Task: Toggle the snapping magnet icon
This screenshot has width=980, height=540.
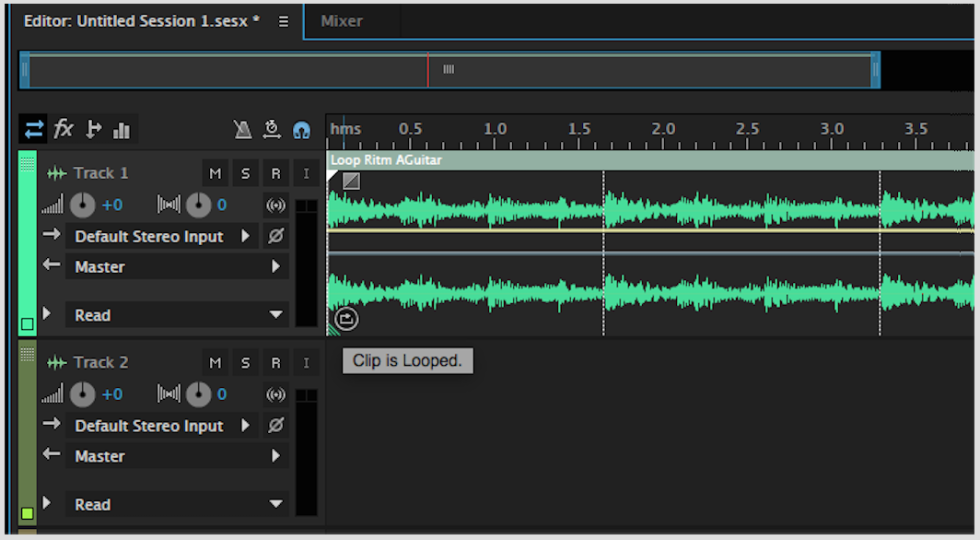Action: coord(302,130)
